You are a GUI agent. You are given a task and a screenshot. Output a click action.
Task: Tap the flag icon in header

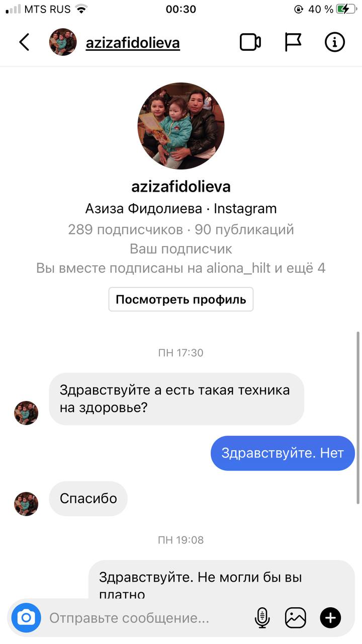click(x=293, y=42)
